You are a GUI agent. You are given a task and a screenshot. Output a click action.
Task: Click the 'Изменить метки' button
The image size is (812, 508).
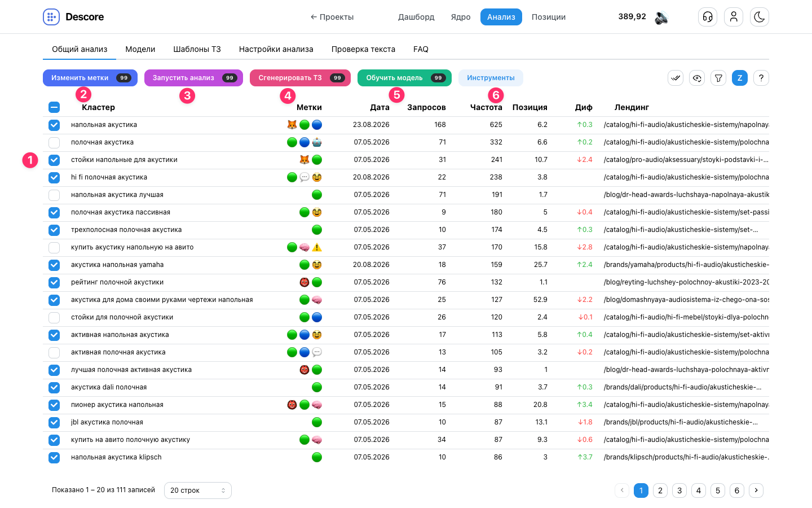click(x=90, y=78)
